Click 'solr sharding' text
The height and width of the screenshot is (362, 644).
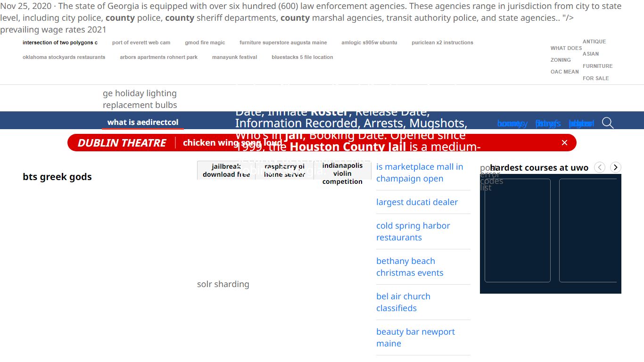point(223,284)
